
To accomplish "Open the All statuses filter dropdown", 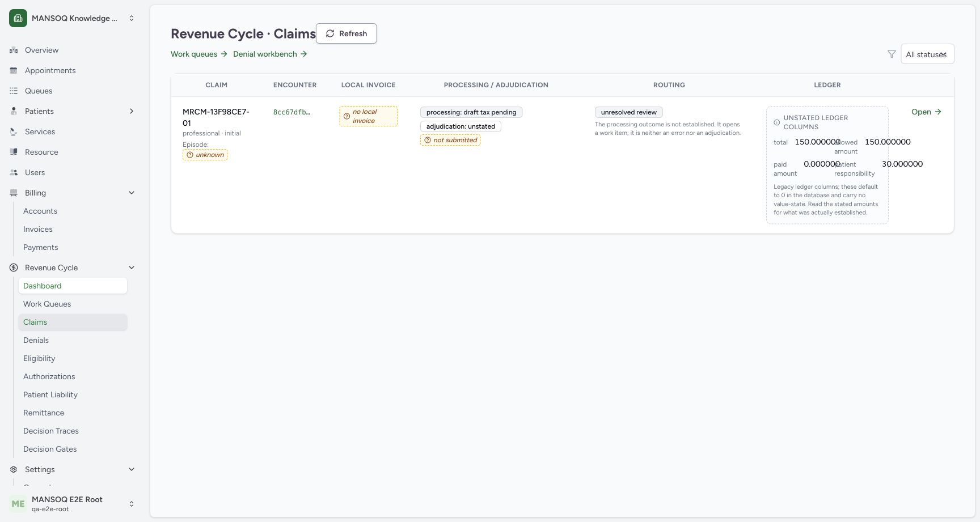I will [x=927, y=54].
